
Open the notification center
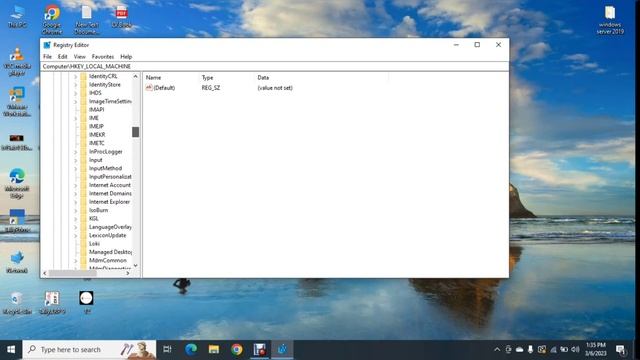click(x=621, y=350)
